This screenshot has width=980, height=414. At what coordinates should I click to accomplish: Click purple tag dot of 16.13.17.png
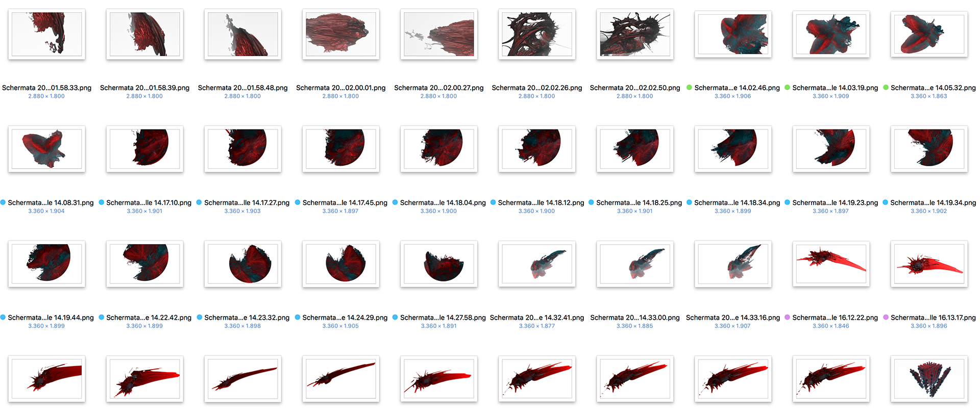(x=886, y=317)
